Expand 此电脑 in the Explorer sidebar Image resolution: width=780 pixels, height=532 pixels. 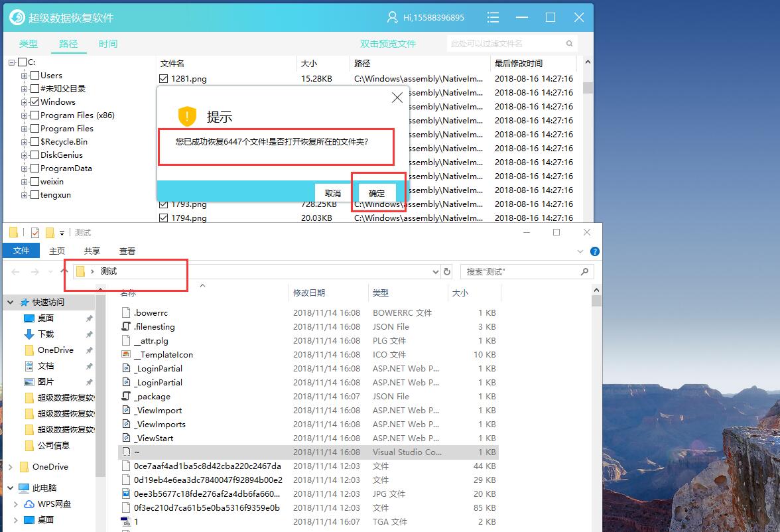(x=11, y=488)
